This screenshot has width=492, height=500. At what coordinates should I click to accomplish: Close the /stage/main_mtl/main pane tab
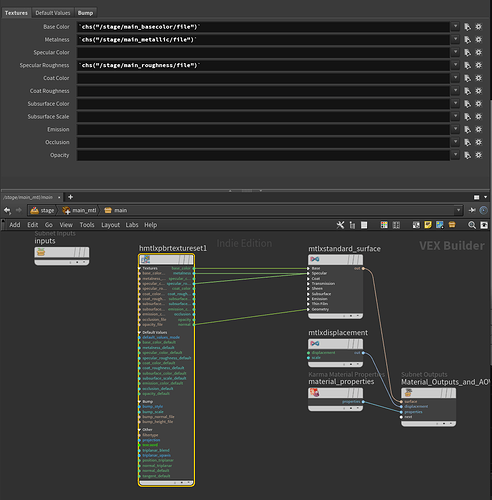[59, 197]
